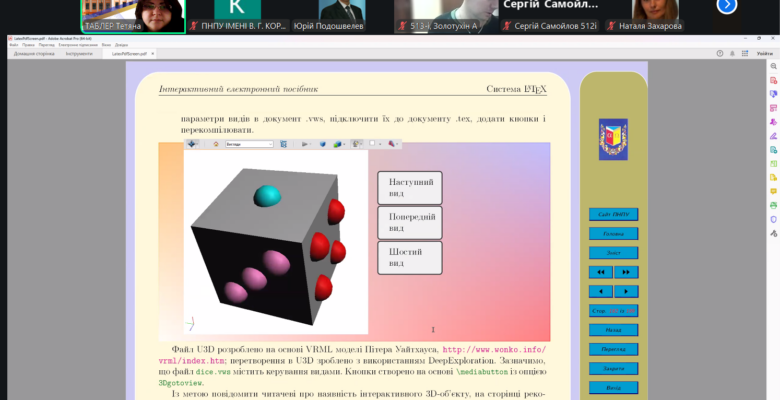Click the 'Шостий вид' button
Screen dimensions: 780x400
tap(410, 257)
